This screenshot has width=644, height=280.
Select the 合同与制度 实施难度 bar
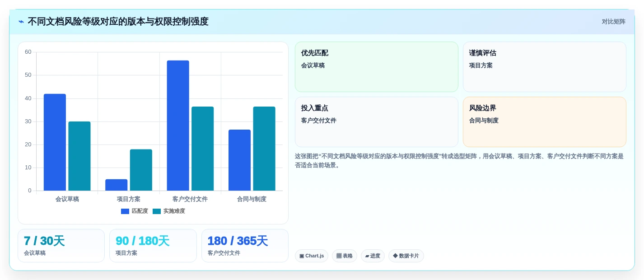pos(264,149)
